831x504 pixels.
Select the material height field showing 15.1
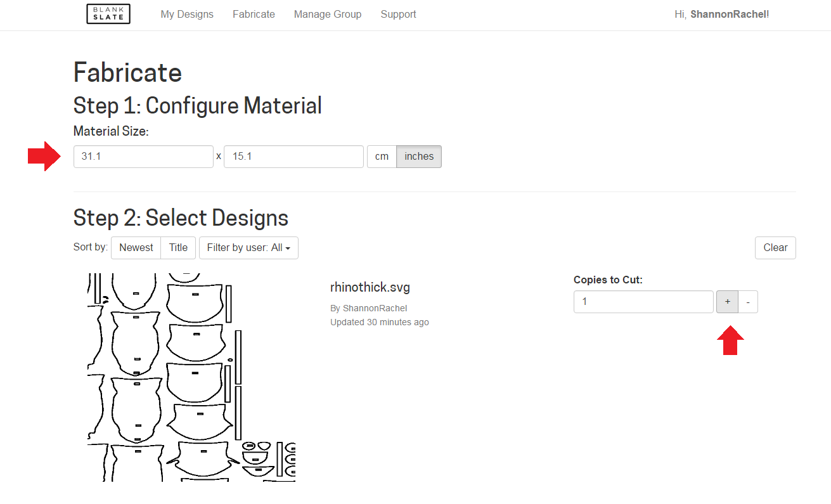click(x=293, y=156)
